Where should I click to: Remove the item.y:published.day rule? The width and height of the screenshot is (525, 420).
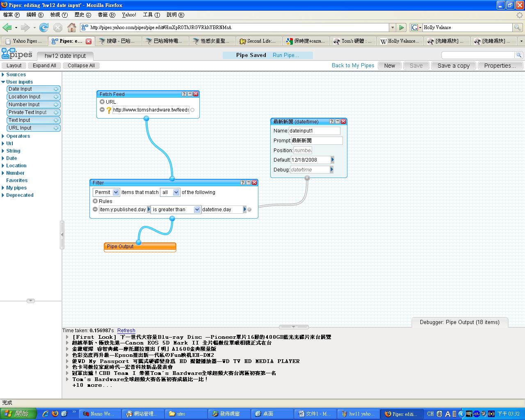pos(95,209)
